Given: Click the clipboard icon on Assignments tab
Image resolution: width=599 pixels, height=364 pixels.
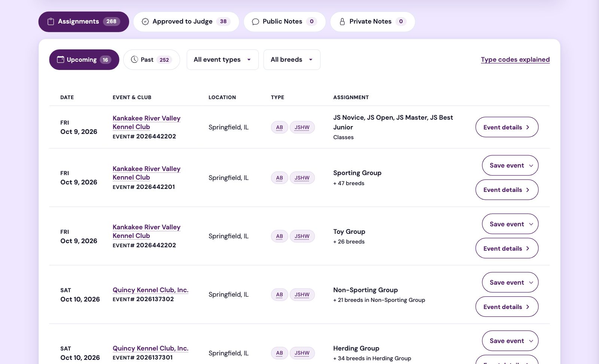Looking at the screenshot, I should [x=51, y=22].
